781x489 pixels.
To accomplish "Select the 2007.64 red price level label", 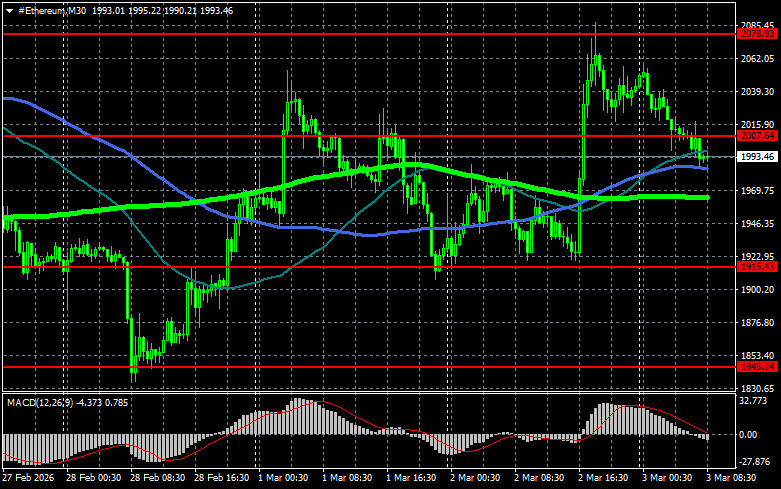I will pos(757,136).
